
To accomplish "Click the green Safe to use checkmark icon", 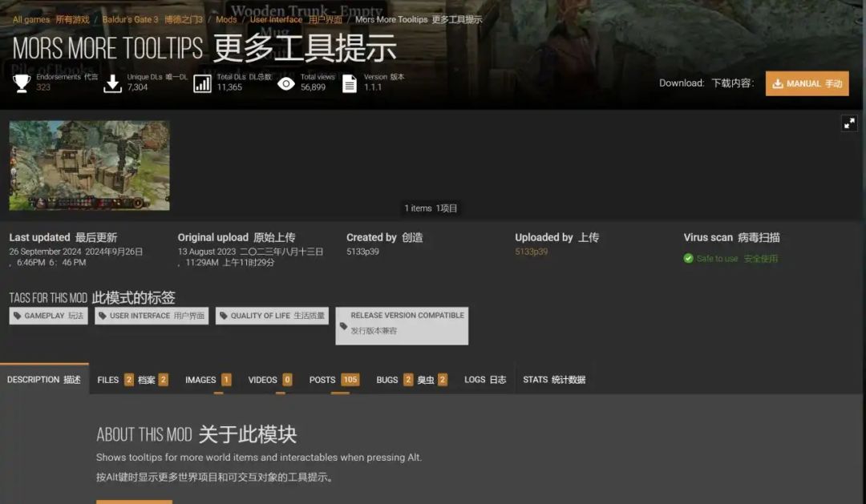I will coord(688,258).
